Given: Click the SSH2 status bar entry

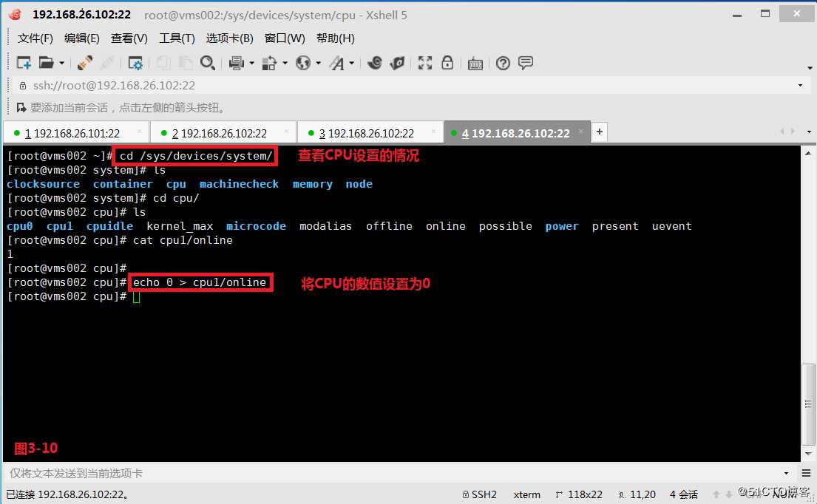Looking at the screenshot, I should [480, 494].
